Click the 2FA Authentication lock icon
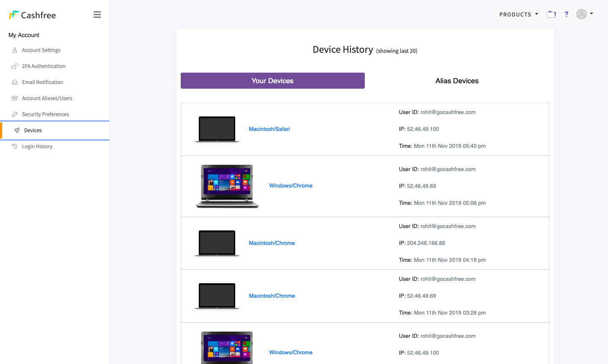The height and width of the screenshot is (364, 608). pos(15,66)
